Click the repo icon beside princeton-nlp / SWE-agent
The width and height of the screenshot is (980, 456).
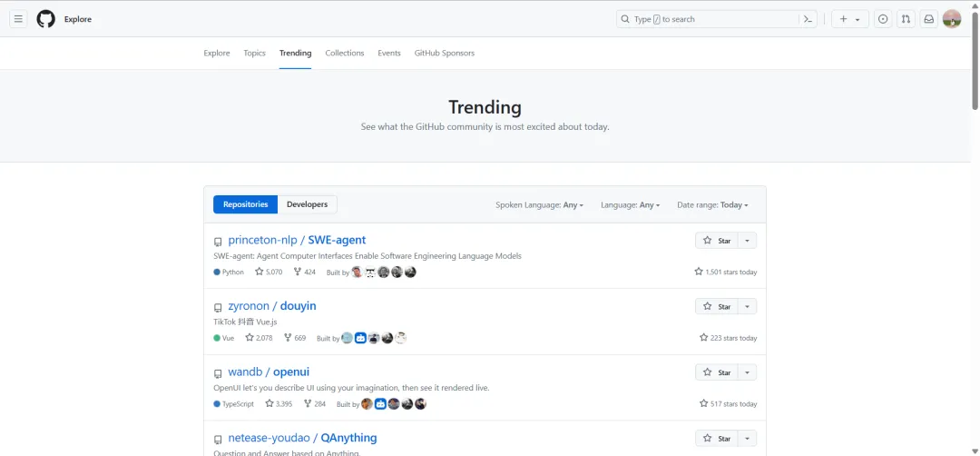coord(218,242)
